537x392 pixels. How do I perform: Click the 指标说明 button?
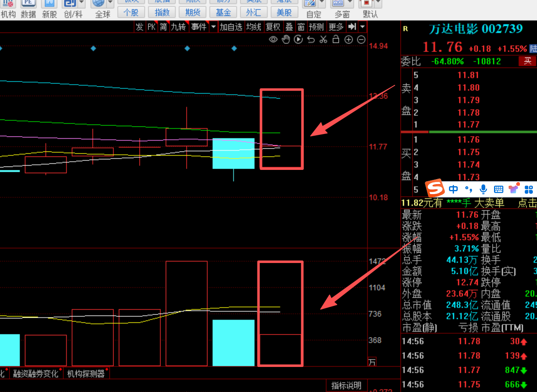(x=346, y=385)
